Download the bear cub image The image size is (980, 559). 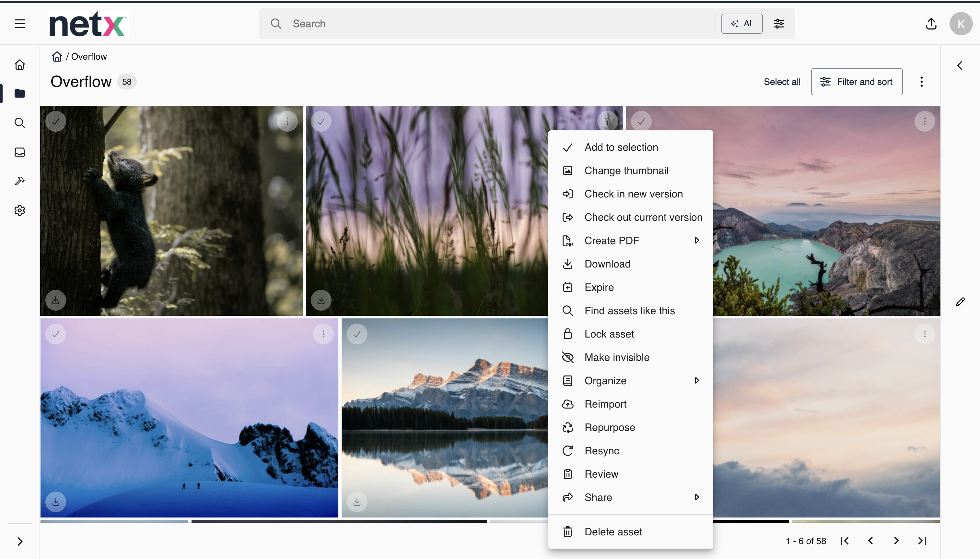pos(56,300)
